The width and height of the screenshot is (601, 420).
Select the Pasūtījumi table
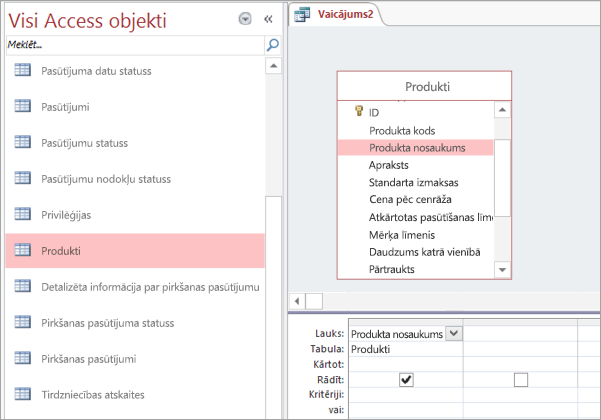(65, 107)
